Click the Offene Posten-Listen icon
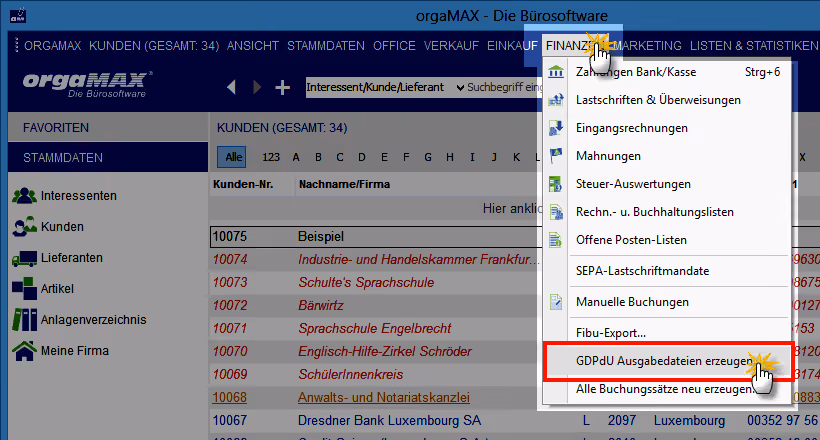The height and width of the screenshot is (440, 820). click(555, 240)
